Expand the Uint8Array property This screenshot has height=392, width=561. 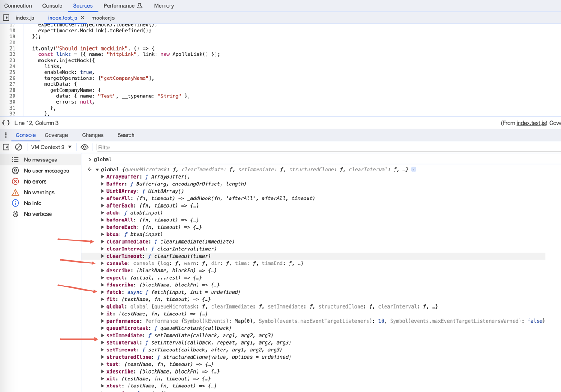point(103,191)
